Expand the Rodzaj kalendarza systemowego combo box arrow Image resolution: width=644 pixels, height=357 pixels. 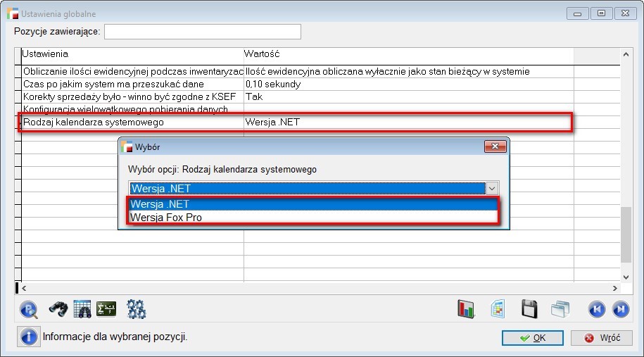(493, 188)
